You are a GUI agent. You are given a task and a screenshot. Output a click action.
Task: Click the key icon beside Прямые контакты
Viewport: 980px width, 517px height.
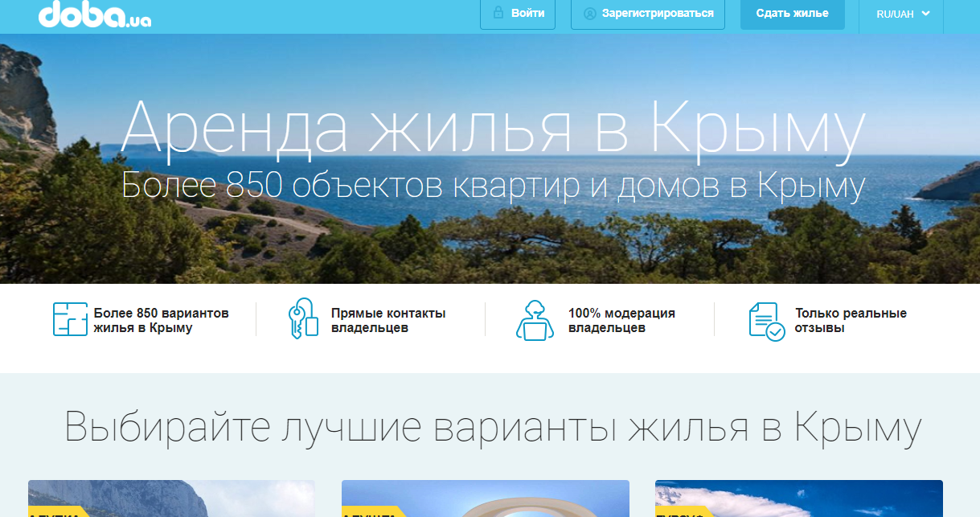tap(303, 318)
